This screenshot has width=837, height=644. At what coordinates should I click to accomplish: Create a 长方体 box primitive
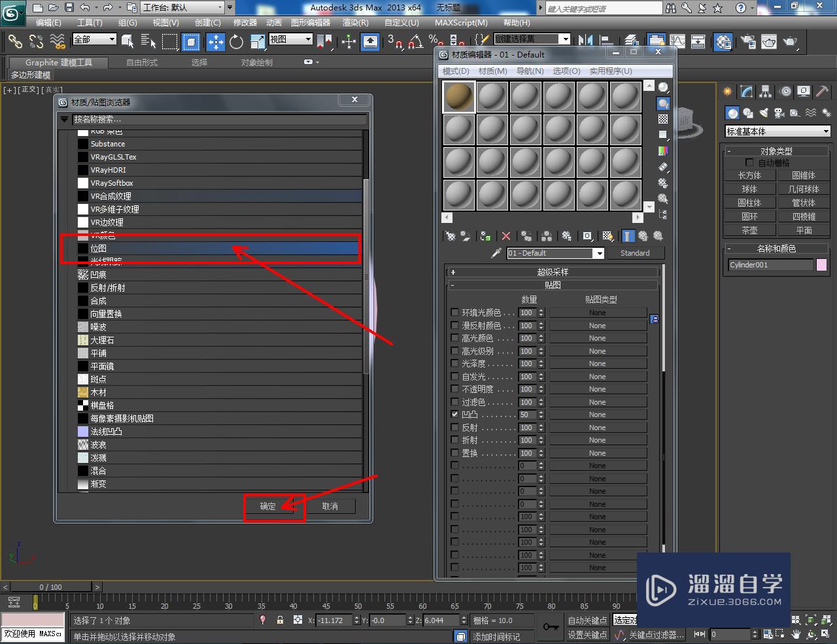(x=749, y=175)
